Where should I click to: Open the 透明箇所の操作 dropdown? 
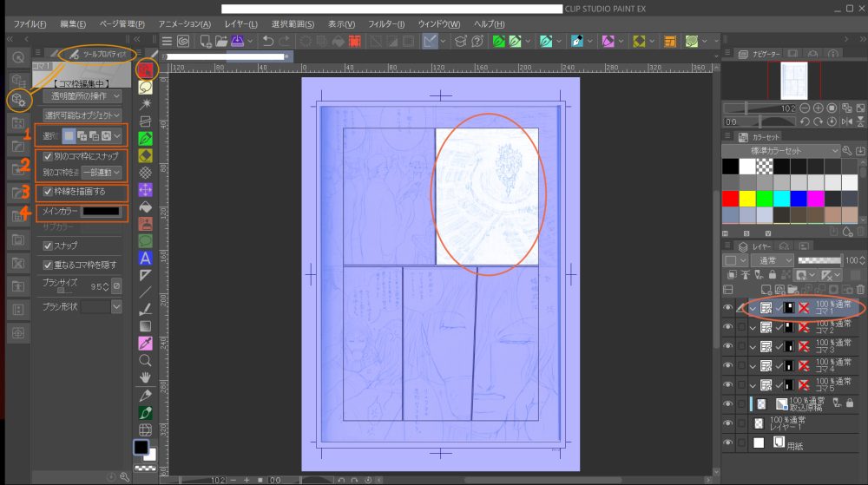coord(82,96)
